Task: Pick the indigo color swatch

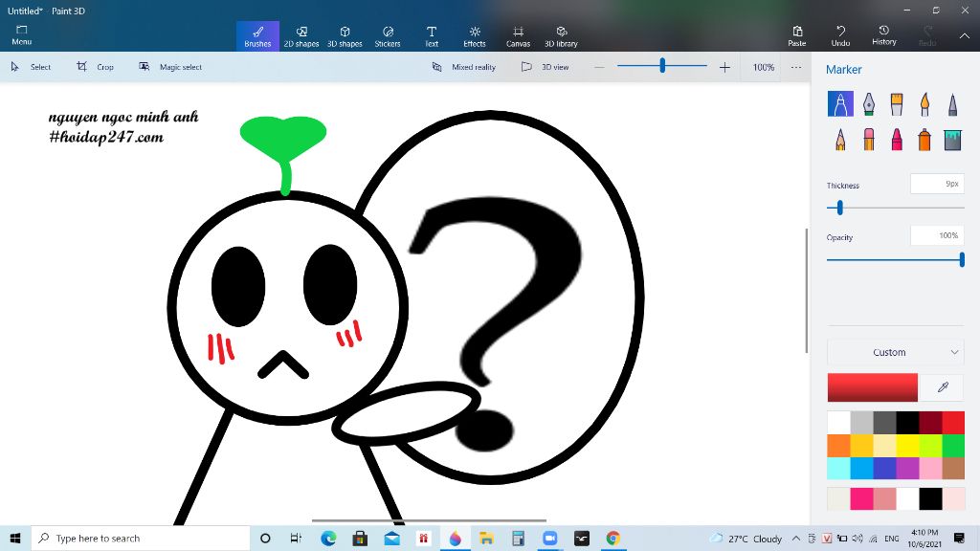Action: pos(884,468)
